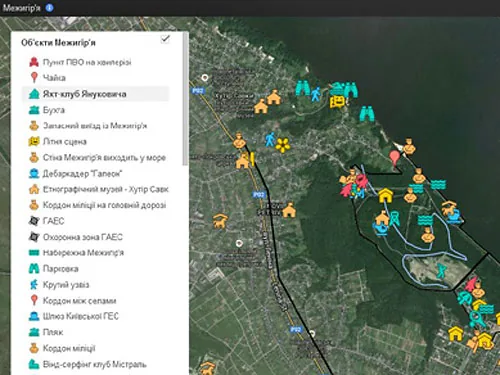This screenshot has width=500, height=375.
Task: Toggle the Об'єкти Межигір'я layer checkbox
Action: click(x=165, y=39)
